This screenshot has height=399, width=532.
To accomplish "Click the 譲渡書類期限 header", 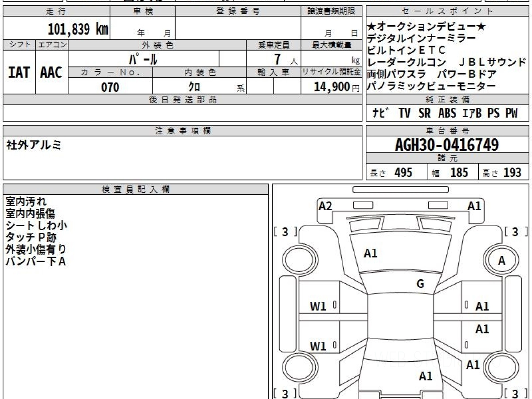I will tap(332, 12).
